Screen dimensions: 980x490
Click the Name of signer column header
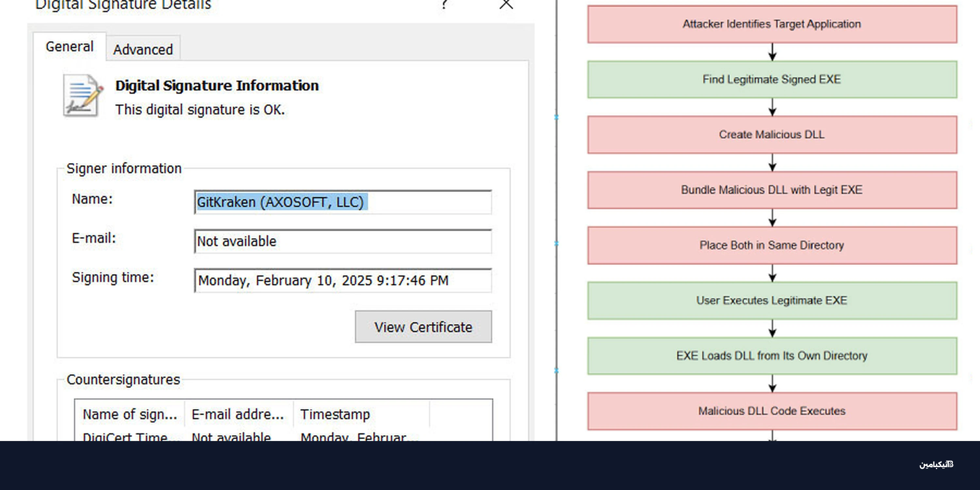130,414
